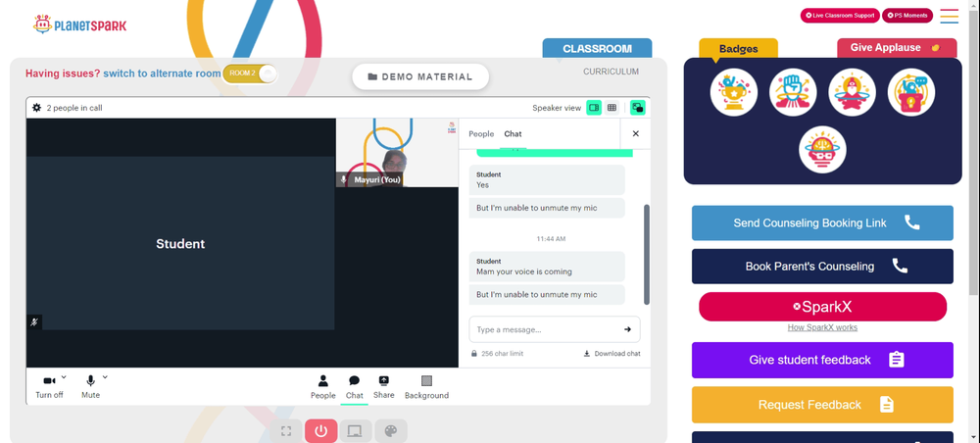Image resolution: width=980 pixels, height=443 pixels.
Task: Open the People panel button
Action: [x=323, y=387]
